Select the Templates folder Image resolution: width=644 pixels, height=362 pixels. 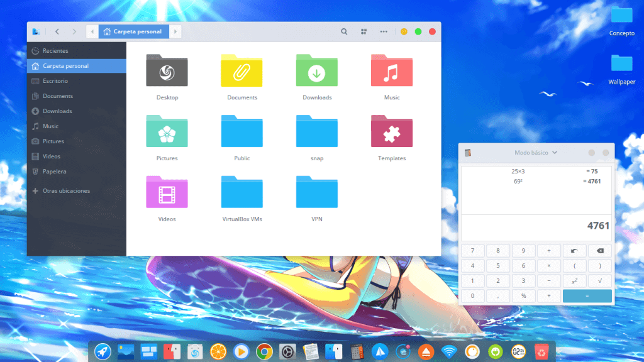pos(392,138)
